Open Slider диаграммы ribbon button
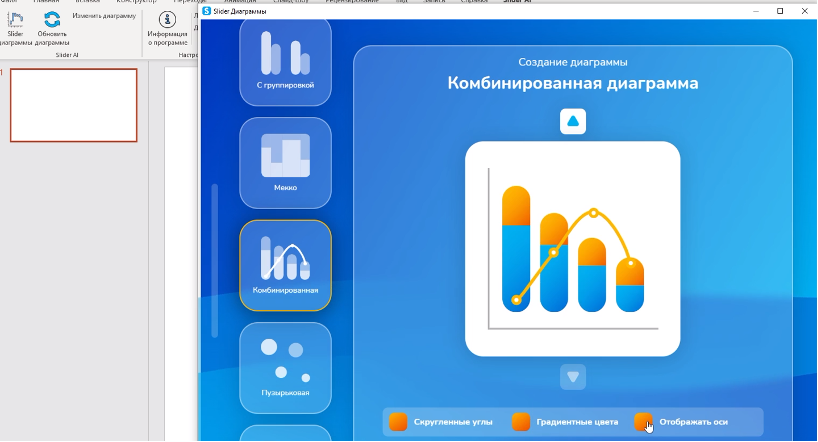The height and width of the screenshot is (442, 818). (15, 29)
